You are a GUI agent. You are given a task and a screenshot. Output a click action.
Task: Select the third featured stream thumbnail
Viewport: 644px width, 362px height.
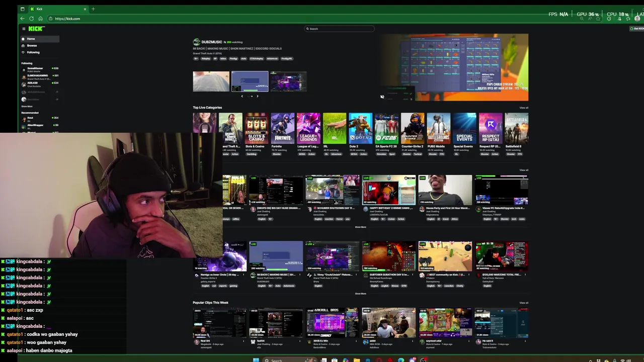pyautogui.click(x=288, y=81)
